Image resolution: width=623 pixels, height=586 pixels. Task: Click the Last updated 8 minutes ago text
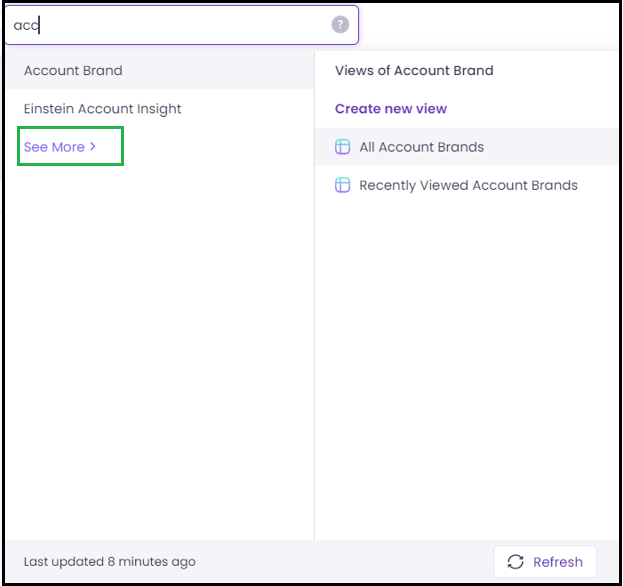[x=110, y=561]
